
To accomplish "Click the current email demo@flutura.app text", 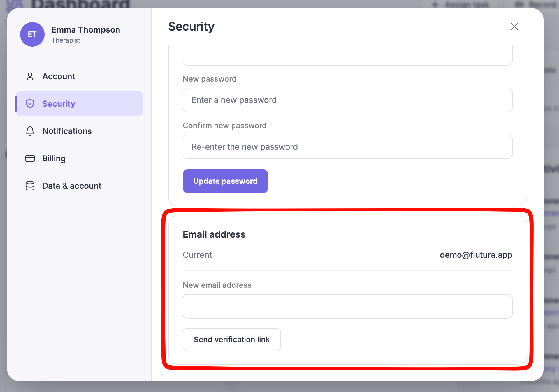I will (476, 255).
